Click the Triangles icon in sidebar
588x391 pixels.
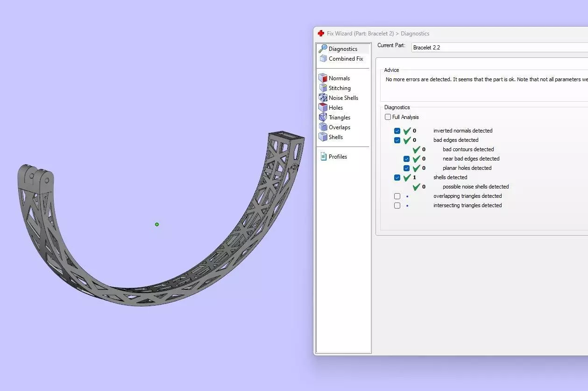coord(323,117)
